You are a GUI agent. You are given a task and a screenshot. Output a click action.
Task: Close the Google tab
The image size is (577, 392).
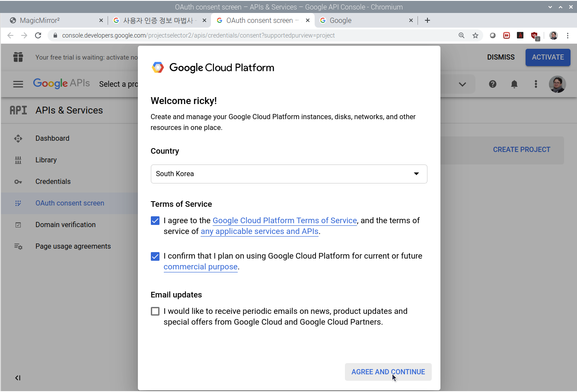[x=411, y=20]
